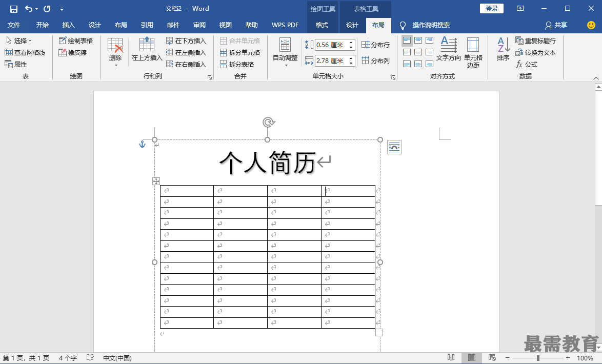Open Customize Quick Access Toolbar menu
The height and width of the screenshot is (364, 602).
point(62,9)
